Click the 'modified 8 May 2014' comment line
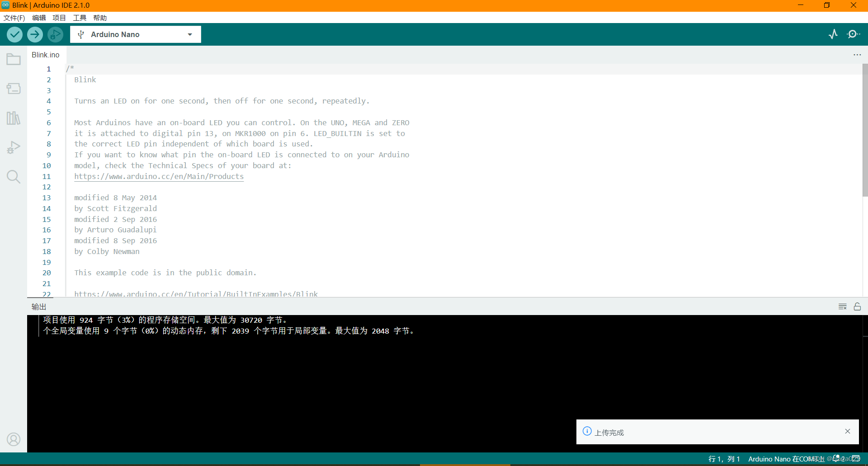The width and height of the screenshot is (868, 466). (x=116, y=198)
